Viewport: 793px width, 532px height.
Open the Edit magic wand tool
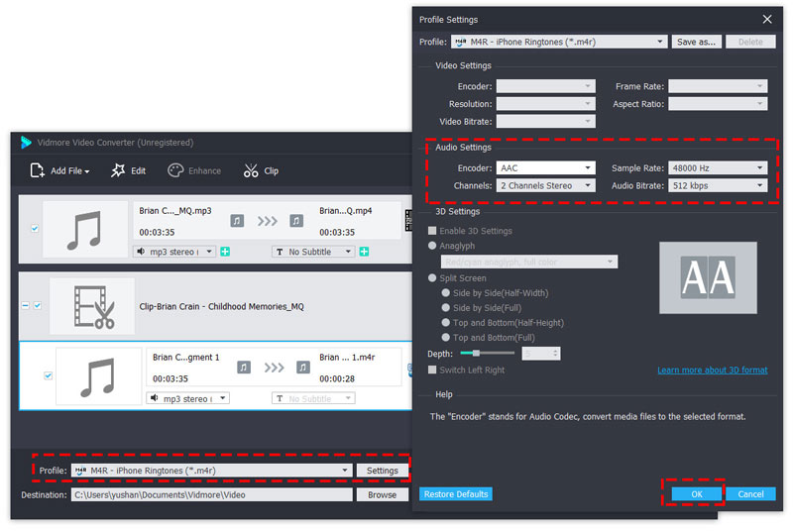point(118,170)
